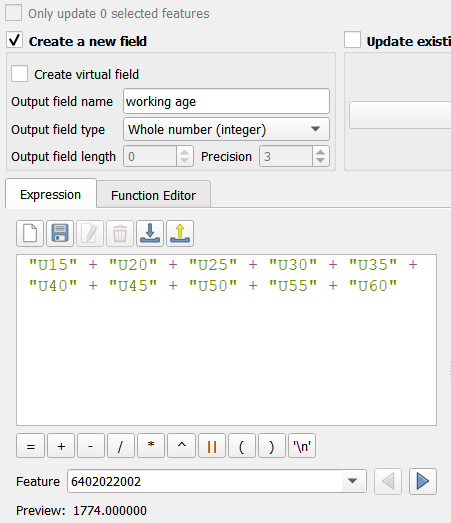The image size is (451, 523).
Task: Open the existing field selection dropdown
Action: click(400, 115)
